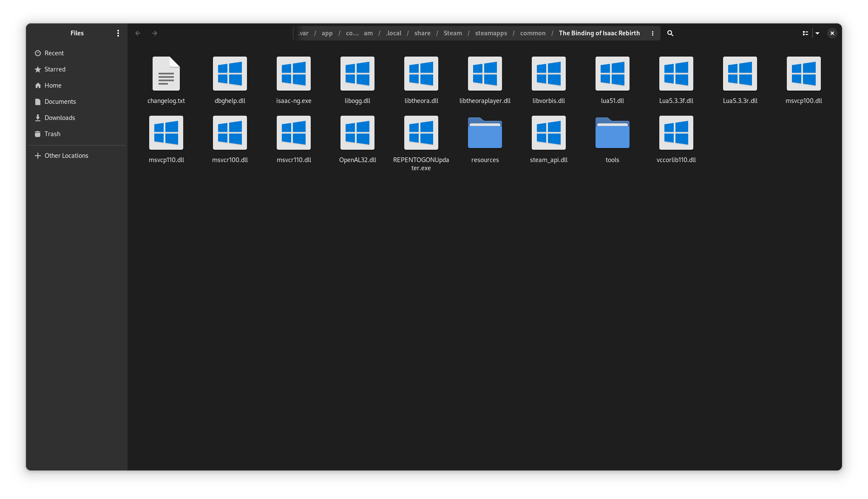Open the changelog.txt file icon
This screenshot has height=499, width=868.
click(x=166, y=74)
